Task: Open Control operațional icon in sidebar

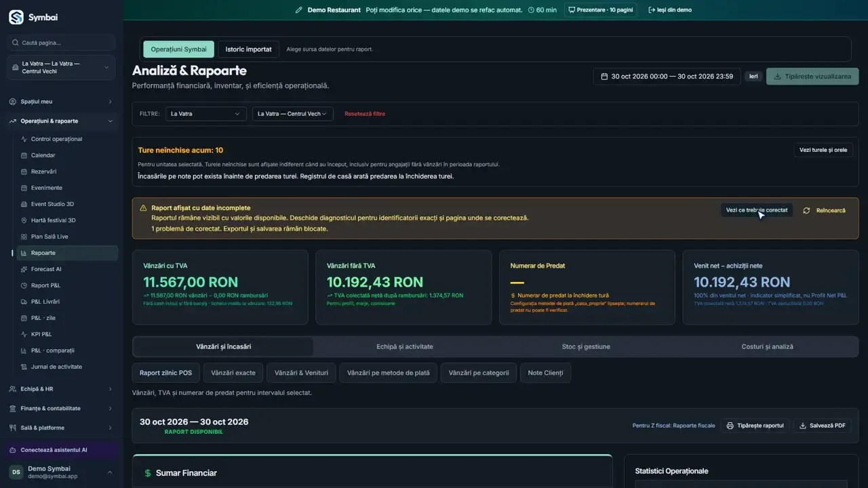Action: click(24, 139)
